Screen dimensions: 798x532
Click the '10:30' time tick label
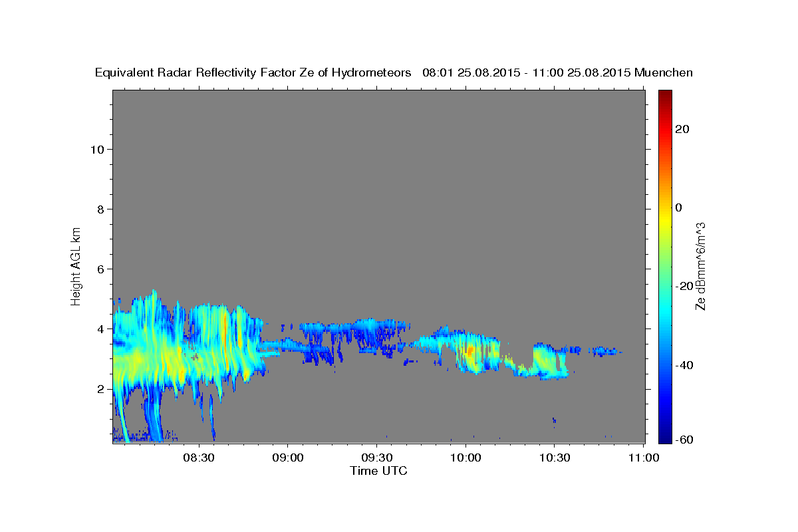[555, 458]
